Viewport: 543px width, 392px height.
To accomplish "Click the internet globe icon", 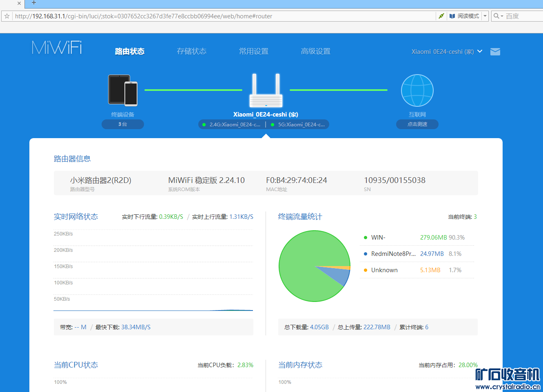I will point(417,90).
